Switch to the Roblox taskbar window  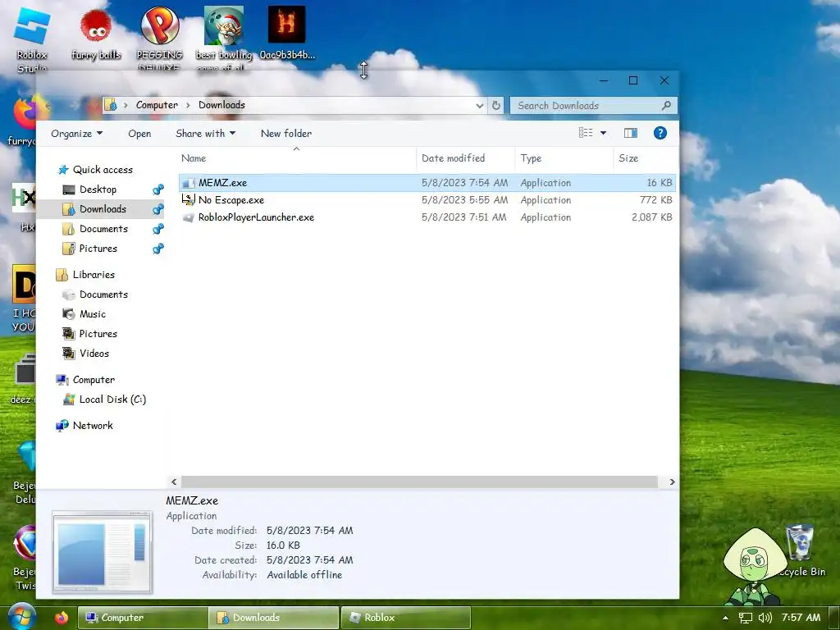tap(406, 618)
